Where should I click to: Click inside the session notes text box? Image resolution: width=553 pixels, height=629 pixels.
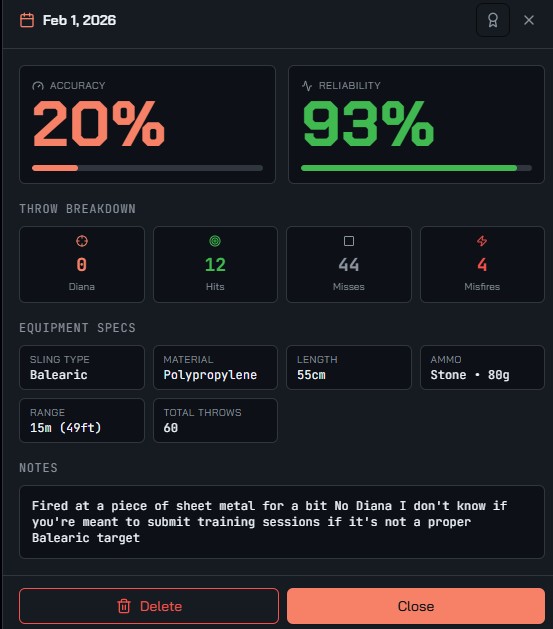coord(282,522)
